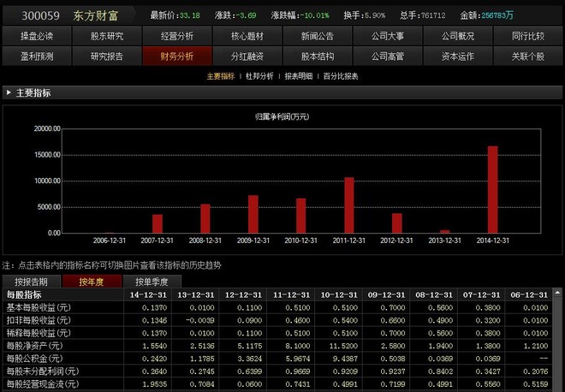Switch table to 按报告期 view
Screen dimensions: 565x392
(32, 282)
